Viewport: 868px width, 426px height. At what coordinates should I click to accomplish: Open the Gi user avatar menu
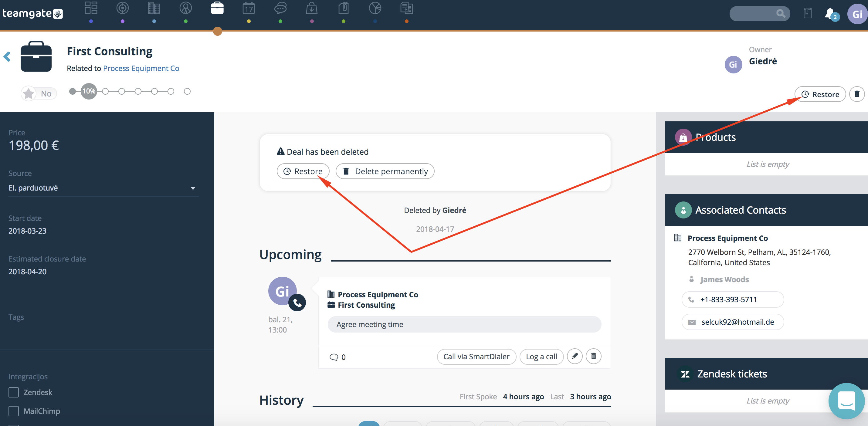[857, 14]
